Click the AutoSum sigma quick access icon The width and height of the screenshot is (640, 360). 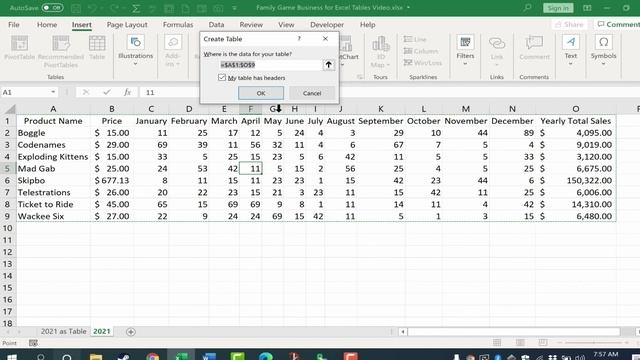click(136, 8)
